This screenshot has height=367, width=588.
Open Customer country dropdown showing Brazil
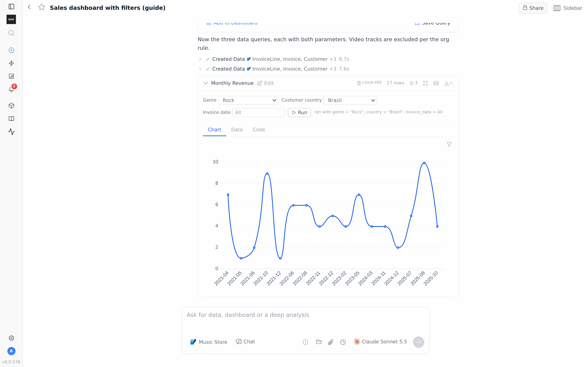350,100
